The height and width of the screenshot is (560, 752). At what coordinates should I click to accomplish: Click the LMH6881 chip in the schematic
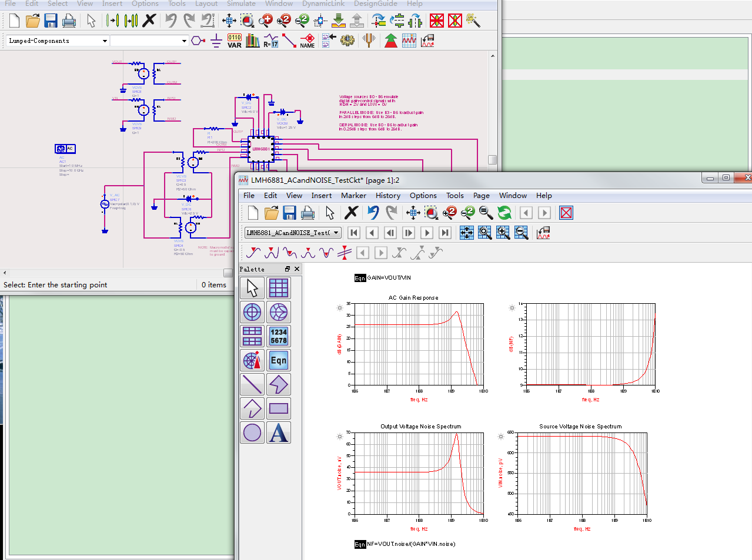coord(262,149)
